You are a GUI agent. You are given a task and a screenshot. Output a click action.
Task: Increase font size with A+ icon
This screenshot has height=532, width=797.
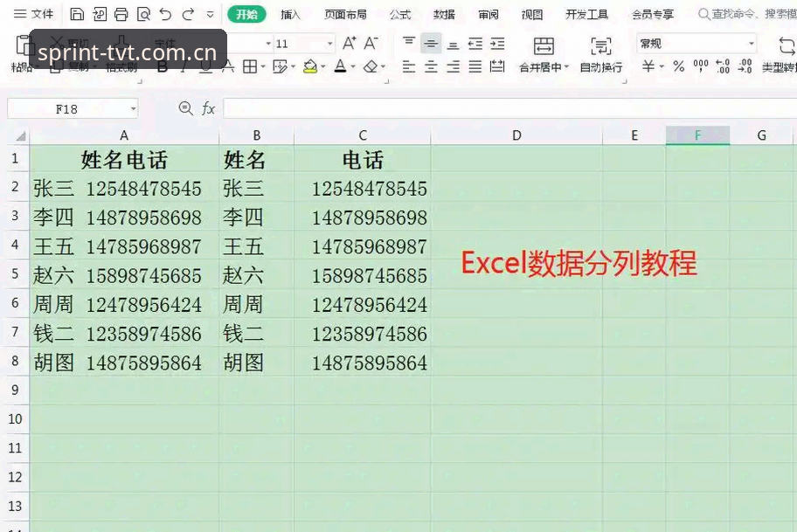pos(350,43)
